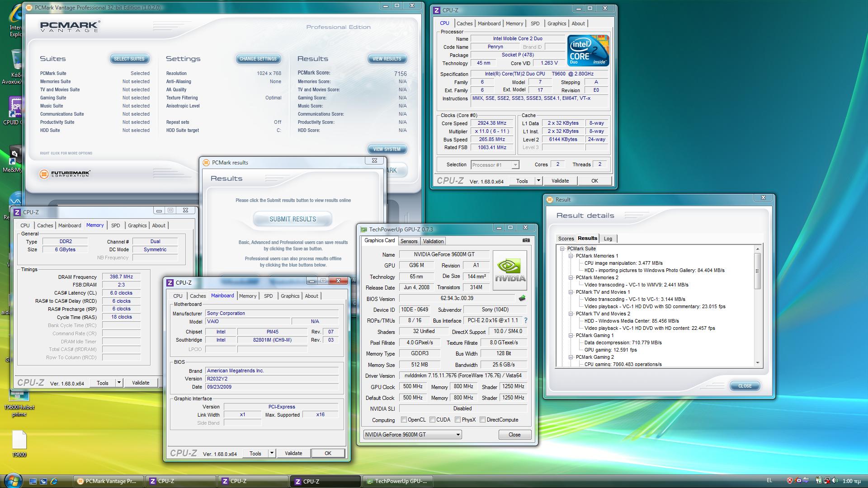Image resolution: width=868 pixels, height=488 pixels.
Task: Click the lightning messenger tray icon
Action: 798,480
